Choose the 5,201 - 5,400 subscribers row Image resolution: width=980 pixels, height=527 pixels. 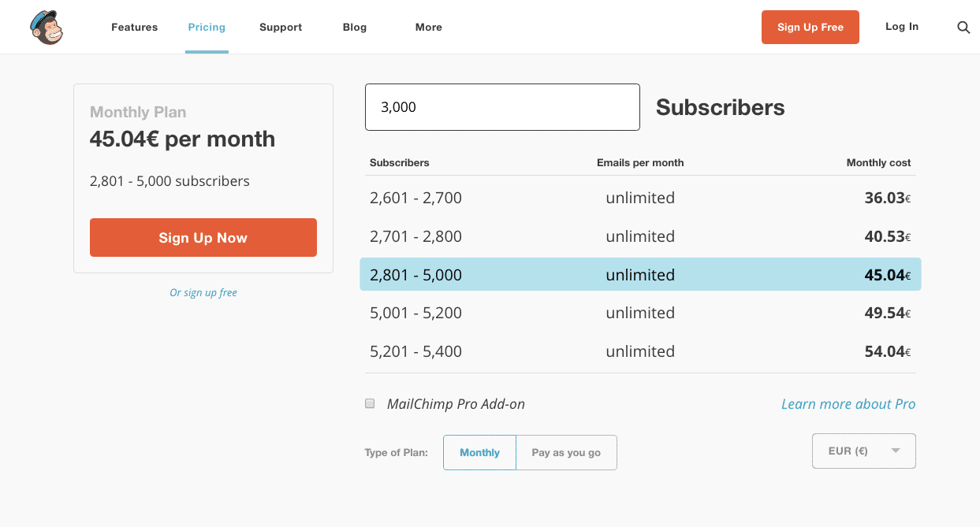click(x=640, y=351)
